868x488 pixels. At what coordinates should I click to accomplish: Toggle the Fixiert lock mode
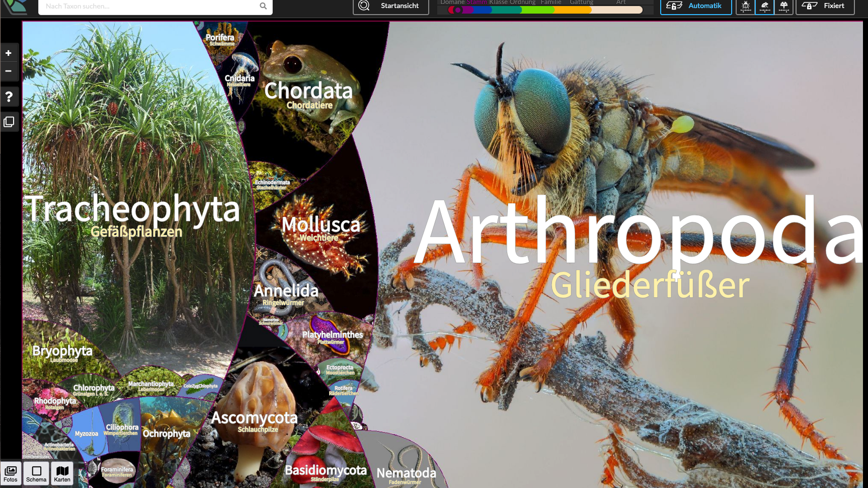tap(824, 6)
